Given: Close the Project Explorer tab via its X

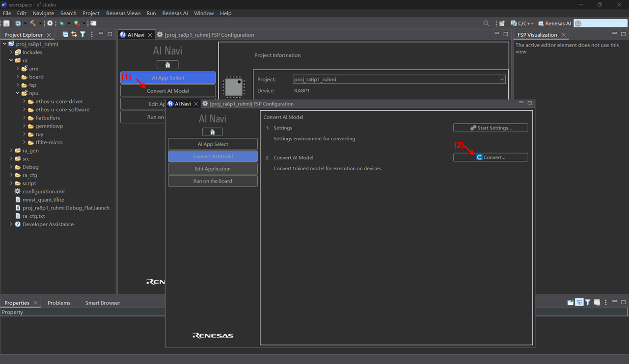Looking at the screenshot, I should point(49,35).
